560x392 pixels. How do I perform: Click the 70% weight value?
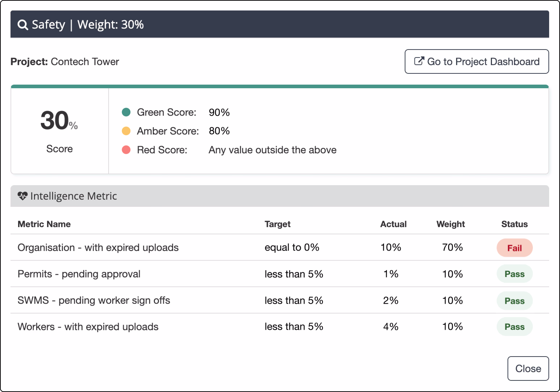(x=452, y=247)
